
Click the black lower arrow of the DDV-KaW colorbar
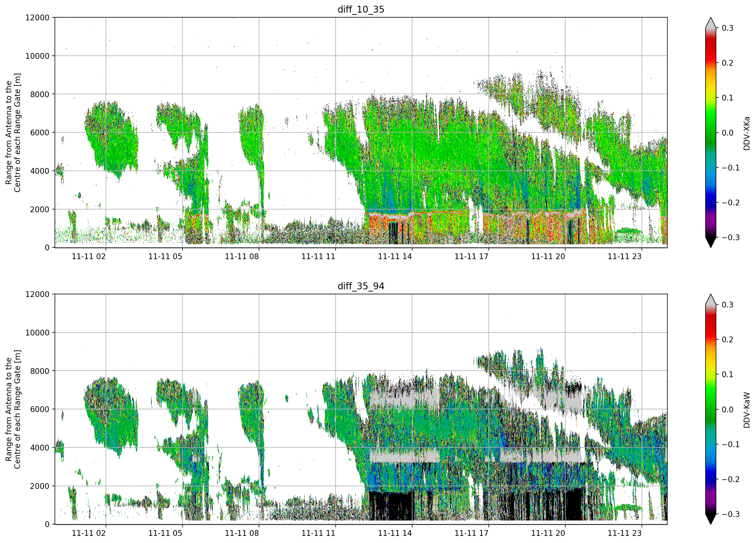[711, 519]
